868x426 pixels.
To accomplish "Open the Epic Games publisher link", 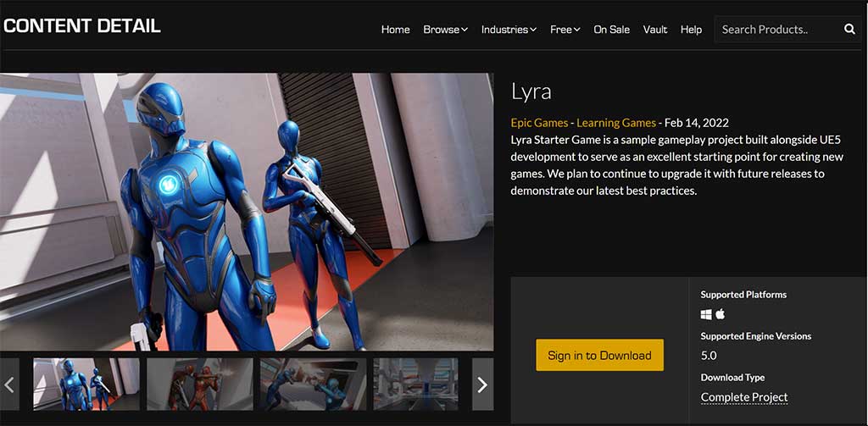I will pos(539,123).
